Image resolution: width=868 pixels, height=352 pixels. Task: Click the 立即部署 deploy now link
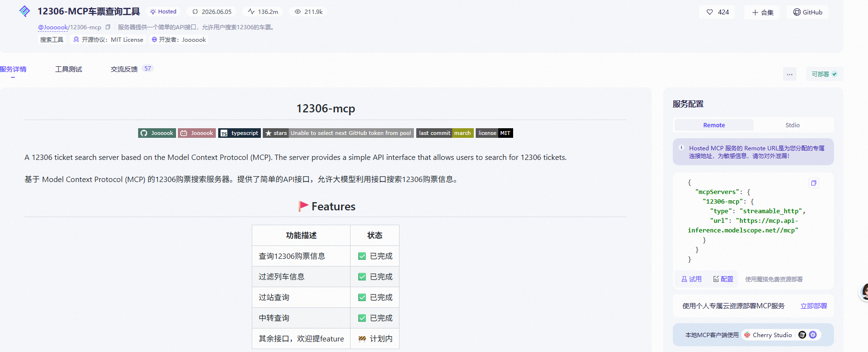click(814, 306)
